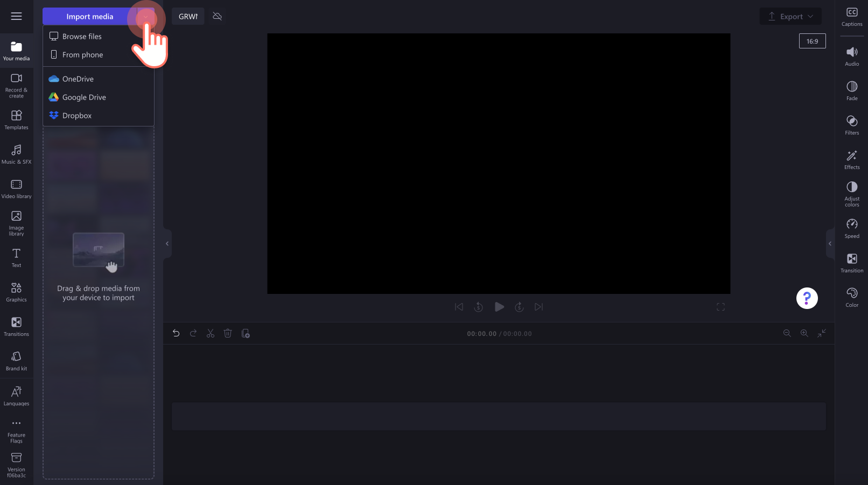Open Adjust colors panel
Viewport: 868px width, 485px height.
click(x=852, y=194)
